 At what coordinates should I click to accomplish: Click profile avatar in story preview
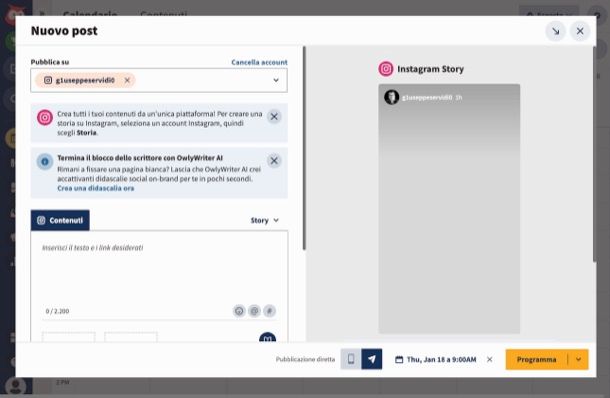tap(392, 97)
